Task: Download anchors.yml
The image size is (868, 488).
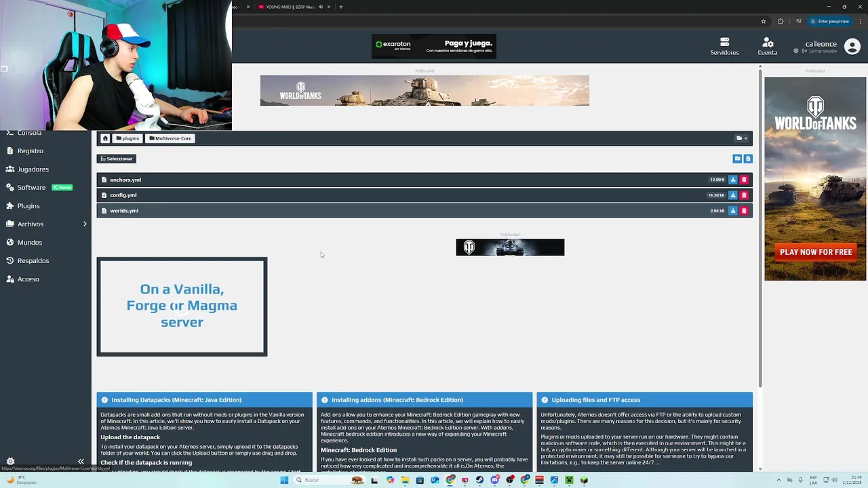Action: tap(732, 180)
